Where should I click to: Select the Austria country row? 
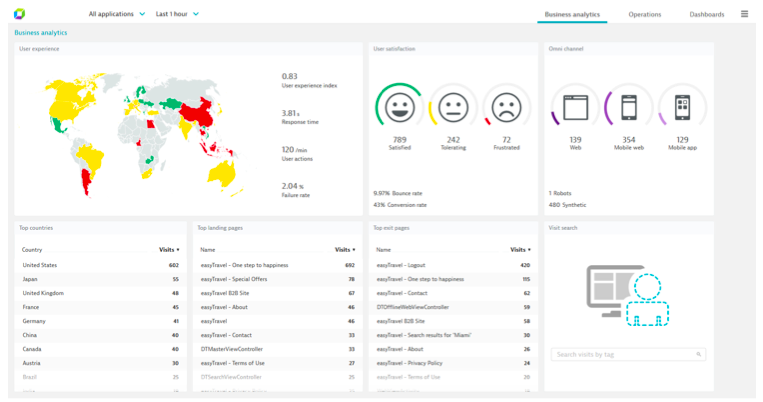[x=100, y=363]
